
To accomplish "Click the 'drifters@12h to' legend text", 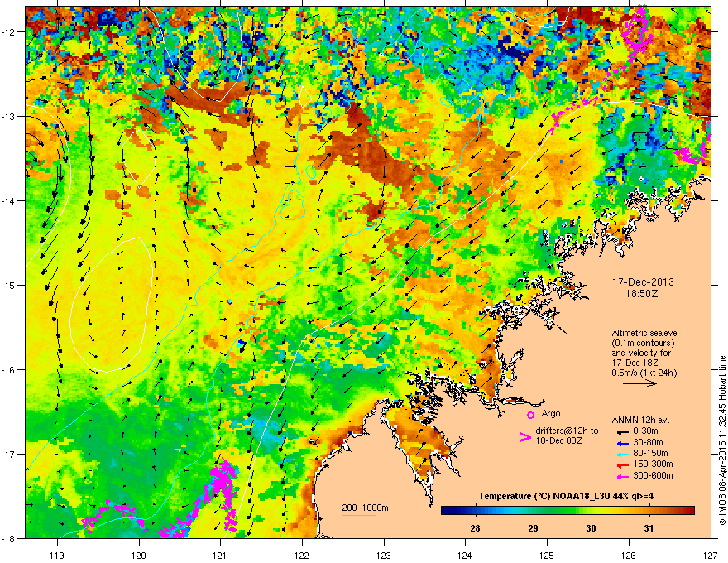I will [x=567, y=431].
